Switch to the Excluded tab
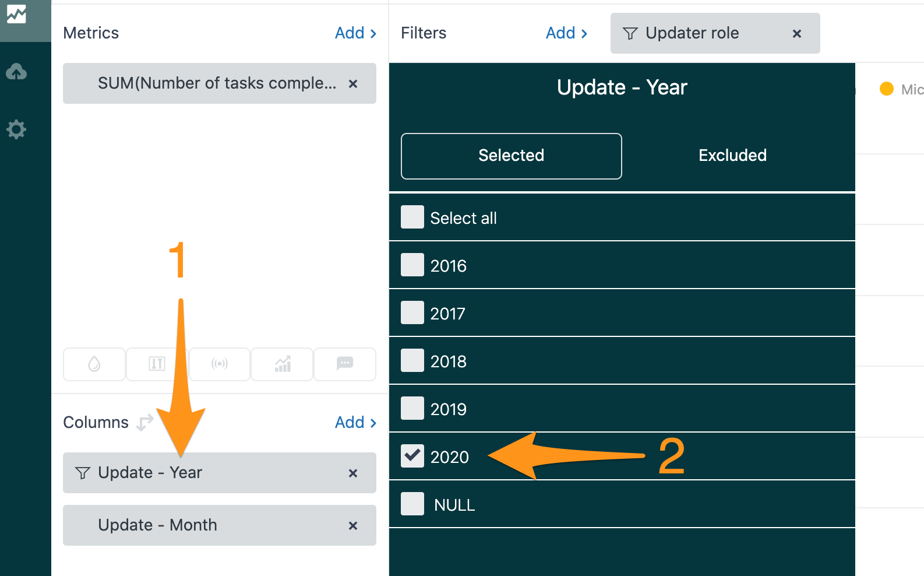This screenshot has height=576, width=924. click(x=733, y=156)
